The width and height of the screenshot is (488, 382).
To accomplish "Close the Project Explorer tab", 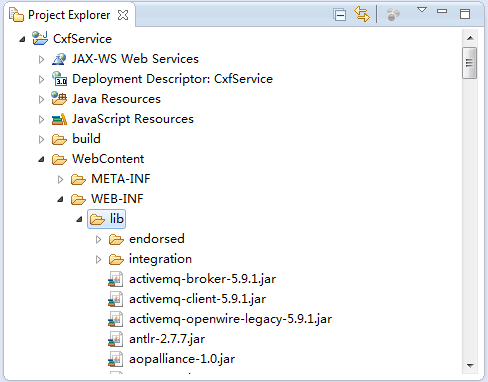I will click(123, 15).
